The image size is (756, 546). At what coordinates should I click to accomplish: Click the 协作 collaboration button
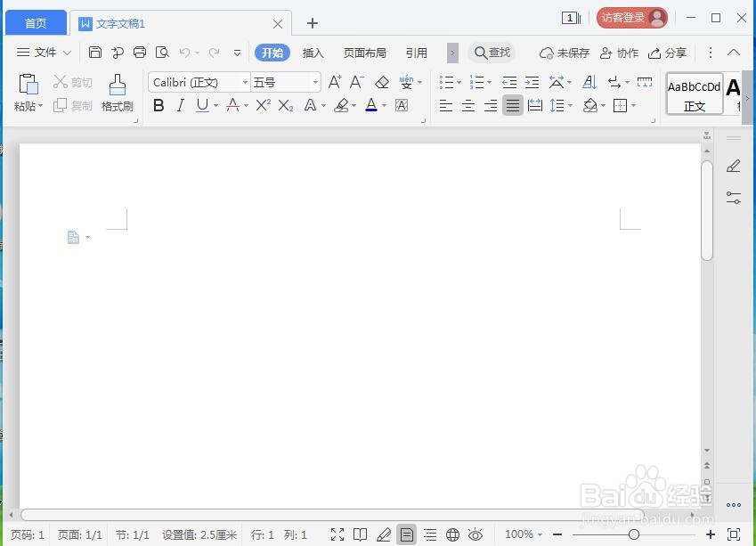pyautogui.click(x=619, y=53)
